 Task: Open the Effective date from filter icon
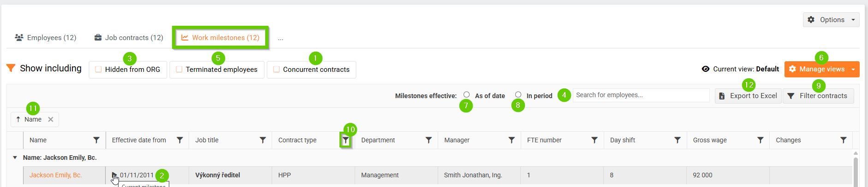click(180, 140)
